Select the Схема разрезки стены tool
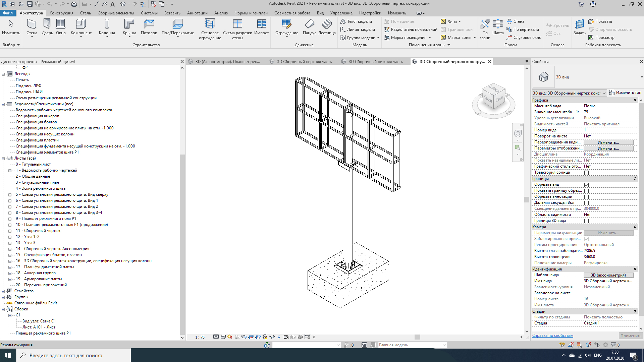This screenshot has height=362, width=644. coord(237,29)
